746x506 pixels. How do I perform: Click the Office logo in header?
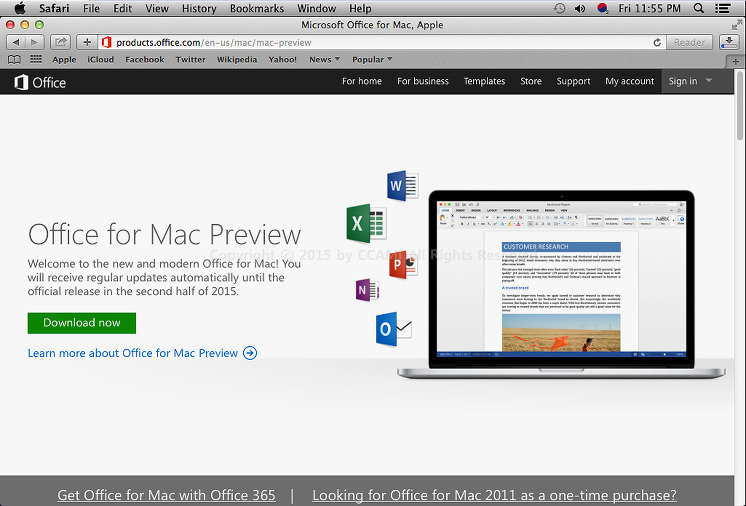(40, 82)
